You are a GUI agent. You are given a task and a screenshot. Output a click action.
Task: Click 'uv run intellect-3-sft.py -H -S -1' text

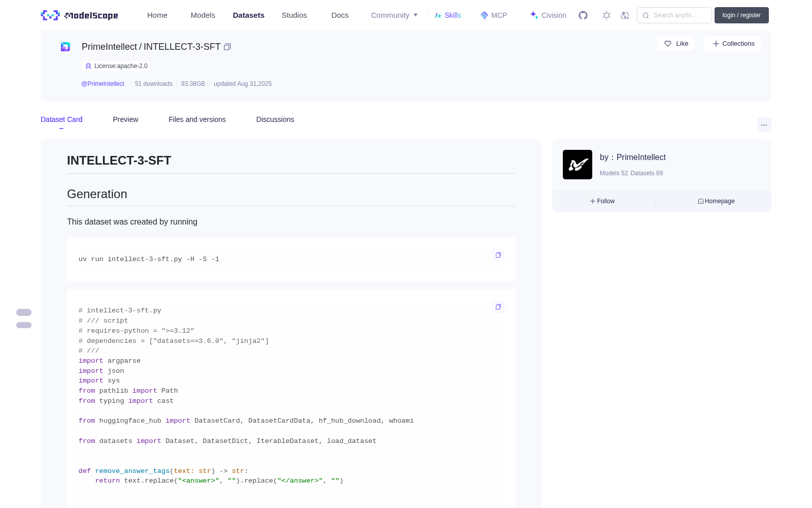coord(149,259)
